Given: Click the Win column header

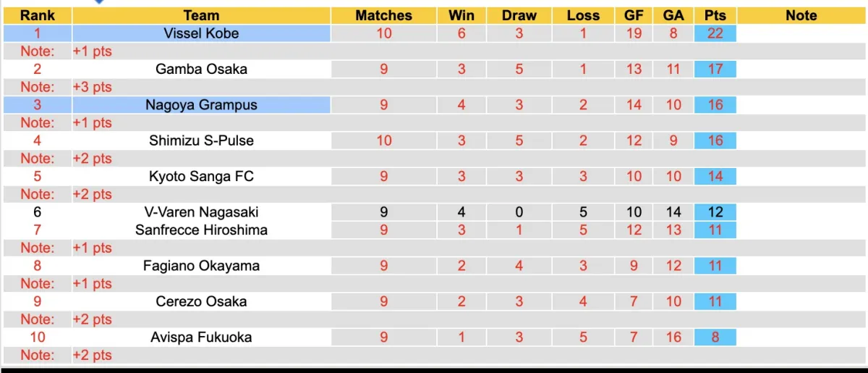Looking at the screenshot, I should [461, 15].
